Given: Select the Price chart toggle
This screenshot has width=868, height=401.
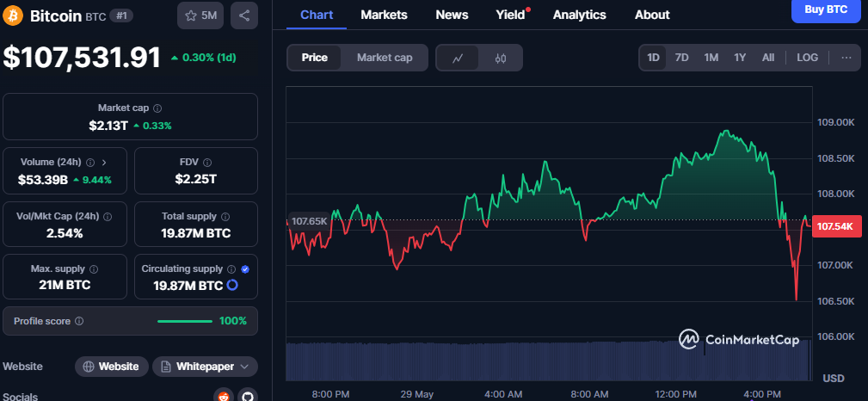Looking at the screenshot, I should (315, 58).
